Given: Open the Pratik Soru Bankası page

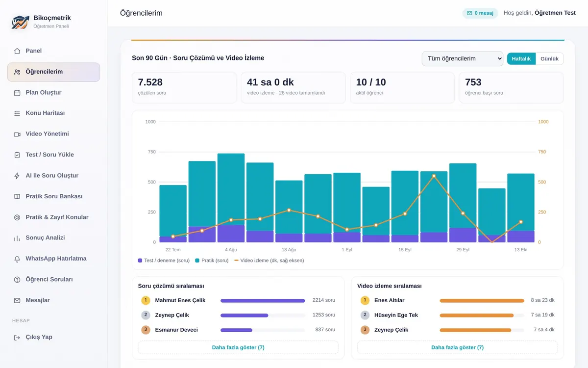Looking at the screenshot, I should [x=54, y=196].
